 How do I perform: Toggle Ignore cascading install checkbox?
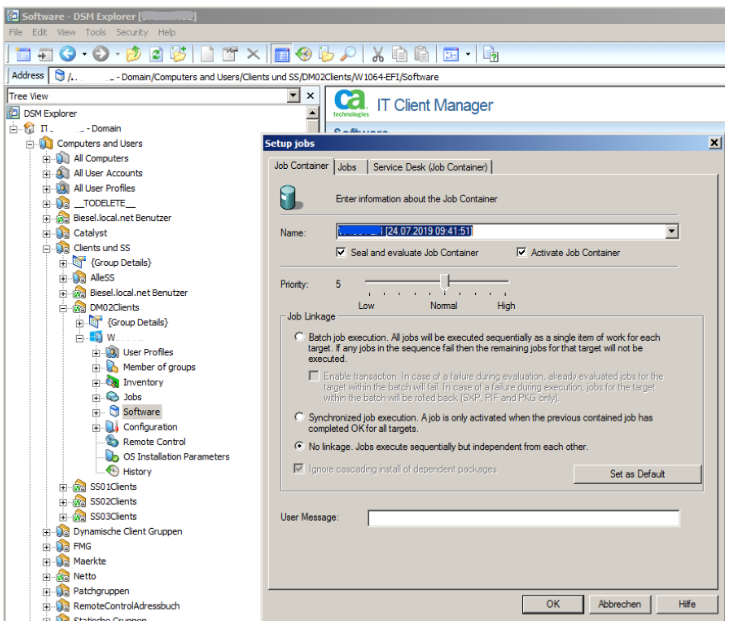point(299,468)
